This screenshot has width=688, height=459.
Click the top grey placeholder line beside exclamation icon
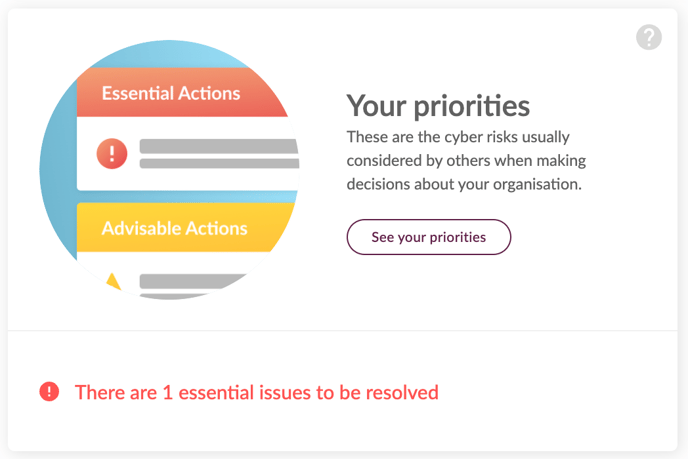pos(218,146)
